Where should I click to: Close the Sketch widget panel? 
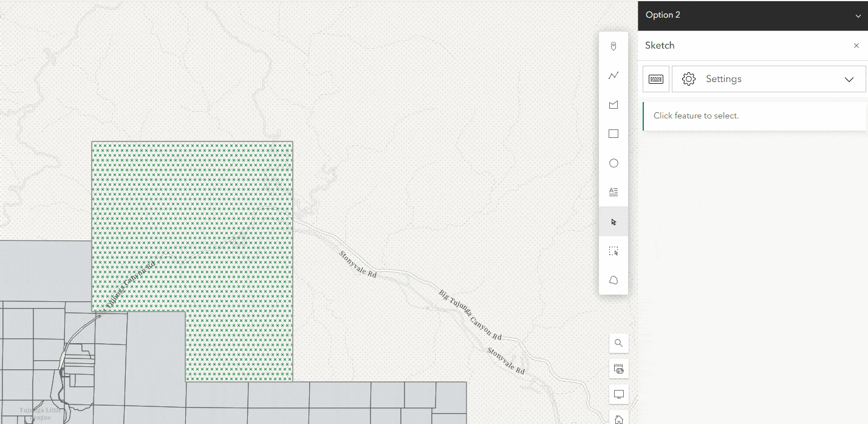(856, 46)
